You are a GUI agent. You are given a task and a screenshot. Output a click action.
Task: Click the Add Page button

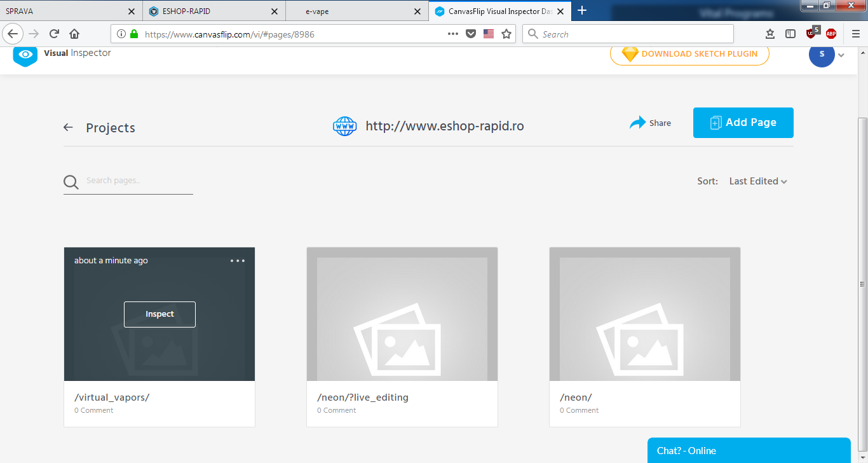[x=743, y=123]
